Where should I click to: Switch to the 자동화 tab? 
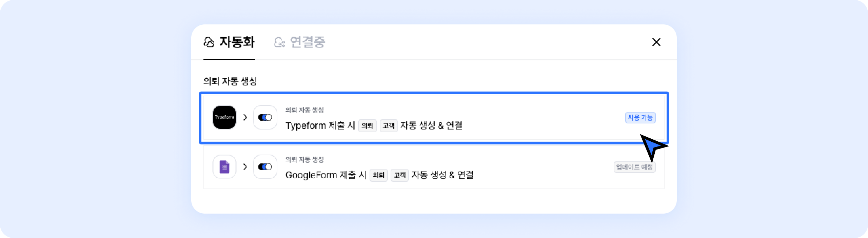237,42
